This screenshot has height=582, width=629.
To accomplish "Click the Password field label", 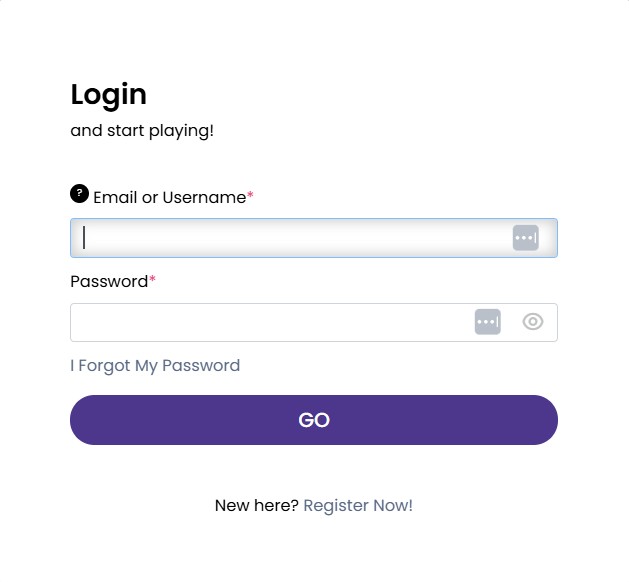I will click(109, 282).
